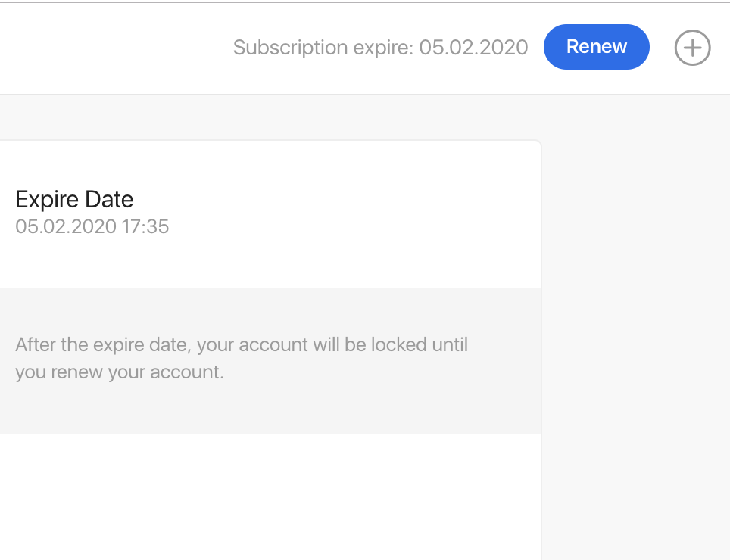
Task: Click white card space above the 'Expire Date' heading
Action: [x=265, y=163]
